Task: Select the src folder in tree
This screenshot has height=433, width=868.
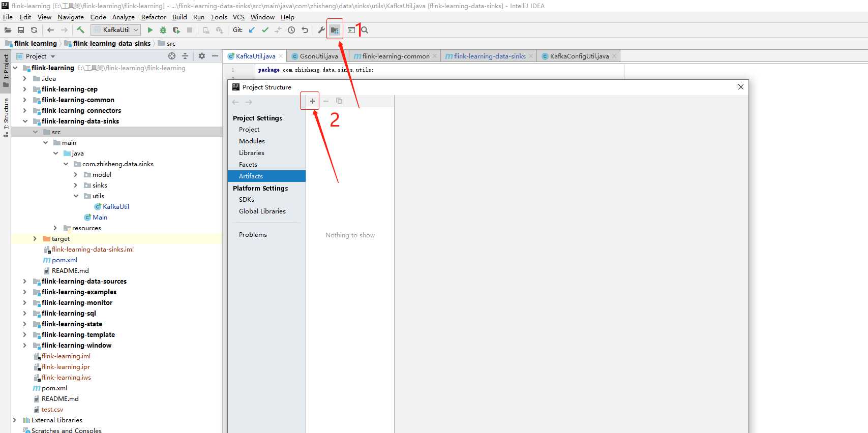Action: [56, 132]
